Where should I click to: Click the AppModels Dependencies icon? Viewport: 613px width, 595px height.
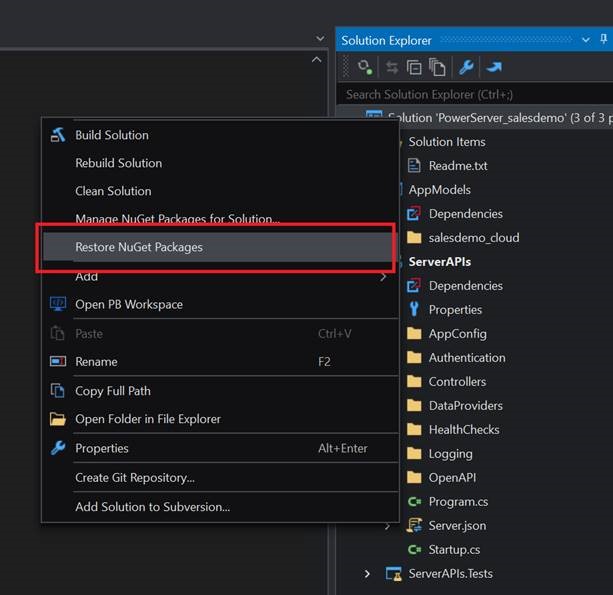pyautogui.click(x=414, y=213)
